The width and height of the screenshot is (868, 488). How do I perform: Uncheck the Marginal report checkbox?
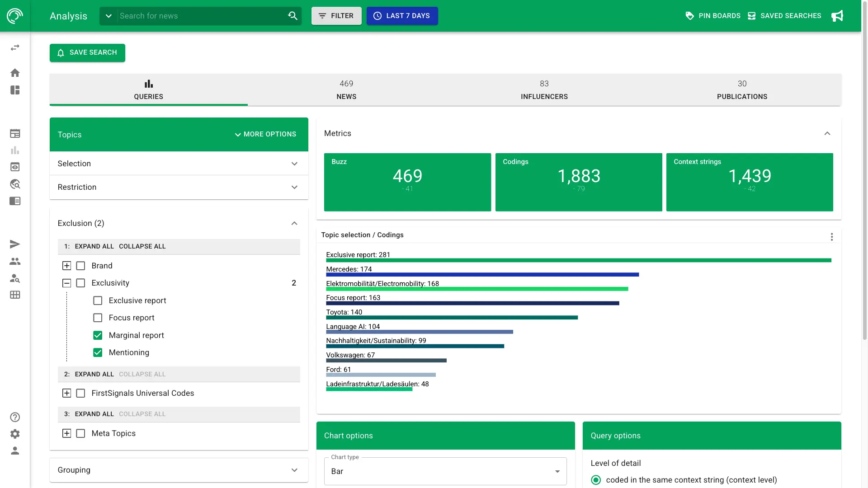[98, 335]
